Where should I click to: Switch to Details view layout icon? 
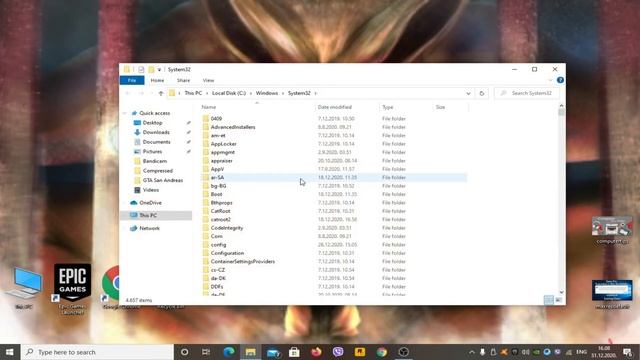pyautogui.click(x=549, y=300)
